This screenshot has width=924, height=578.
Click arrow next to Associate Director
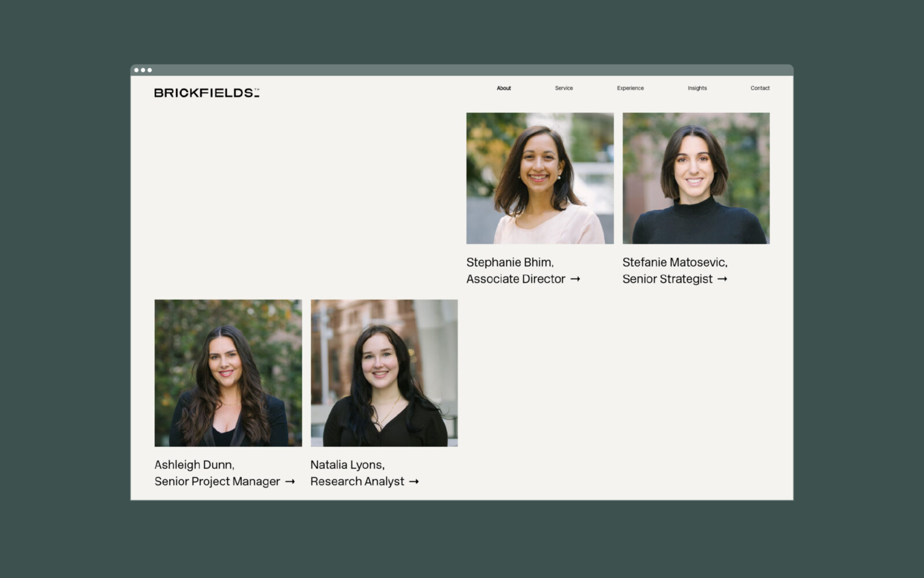click(575, 279)
